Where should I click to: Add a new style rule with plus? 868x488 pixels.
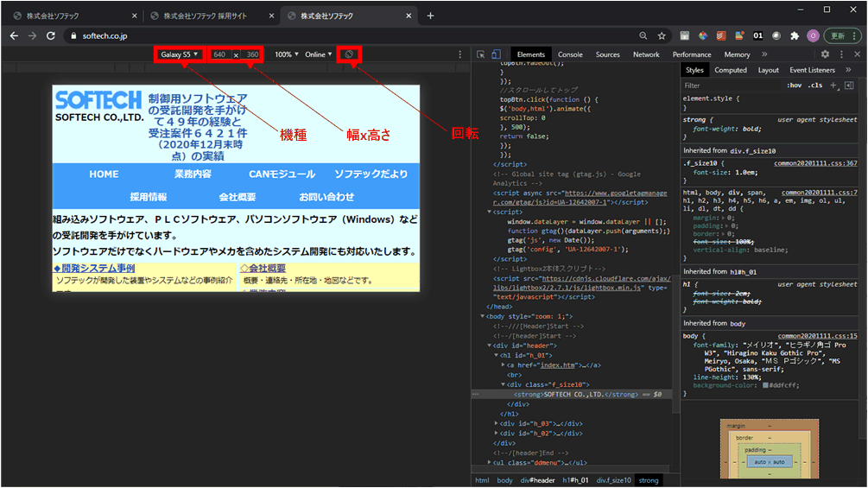click(x=833, y=86)
